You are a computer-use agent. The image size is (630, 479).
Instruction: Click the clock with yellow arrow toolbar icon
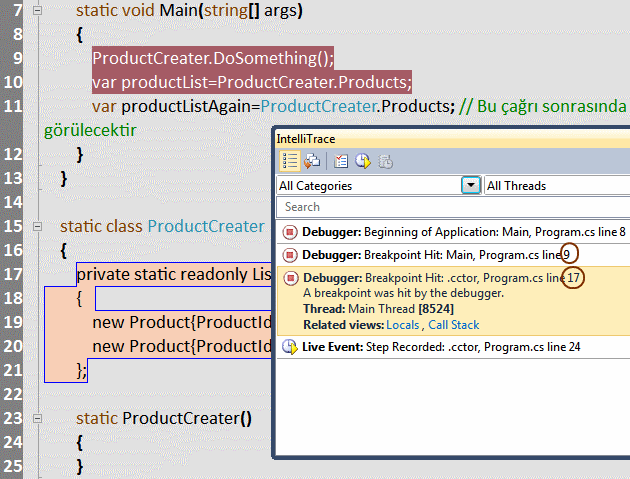[x=363, y=161]
